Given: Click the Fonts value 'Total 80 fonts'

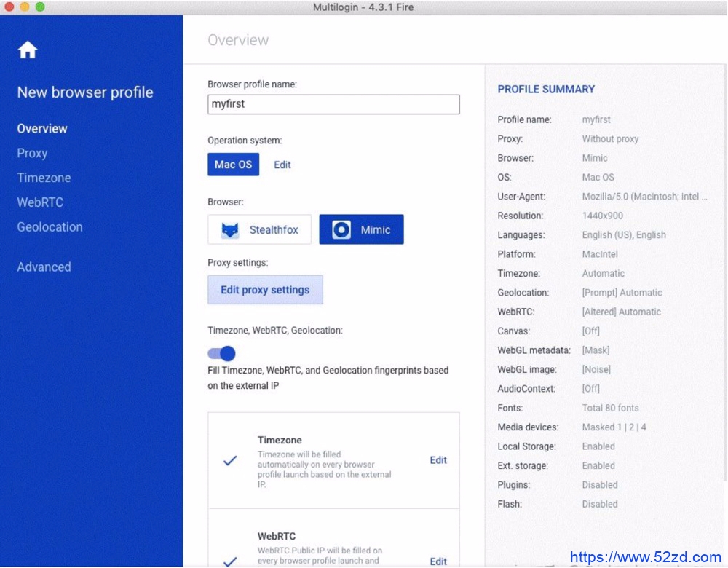Looking at the screenshot, I should pyautogui.click(x=611, y=409).
